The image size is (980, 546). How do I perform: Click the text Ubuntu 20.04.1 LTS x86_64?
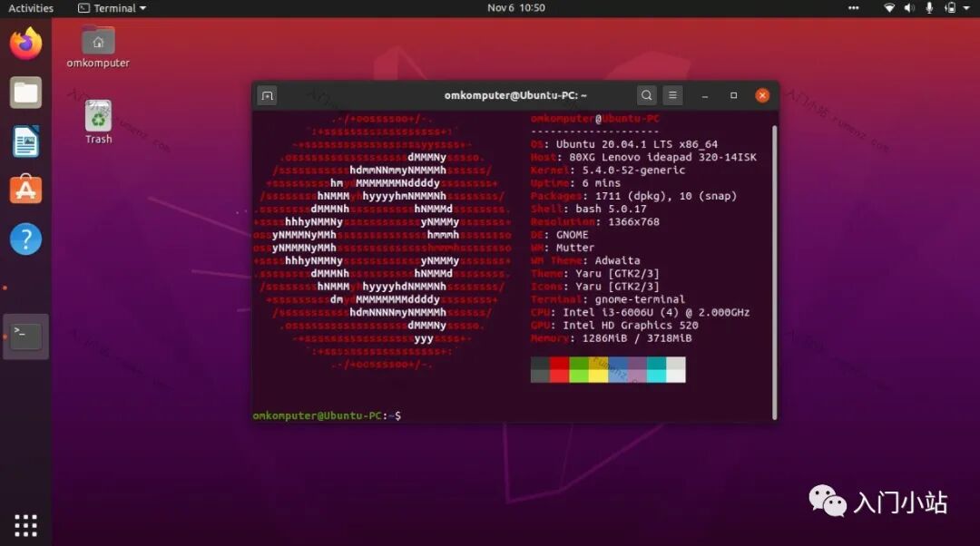click(637, 144)
